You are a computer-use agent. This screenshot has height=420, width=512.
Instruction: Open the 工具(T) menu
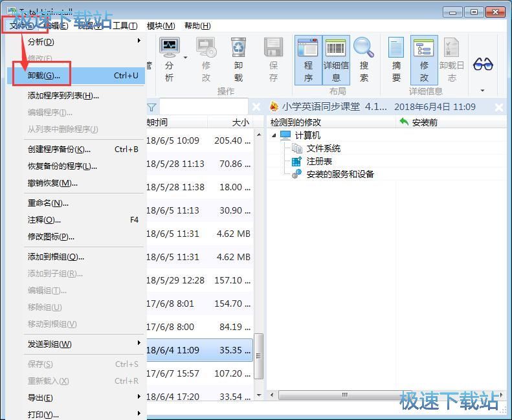click(125, 25)
